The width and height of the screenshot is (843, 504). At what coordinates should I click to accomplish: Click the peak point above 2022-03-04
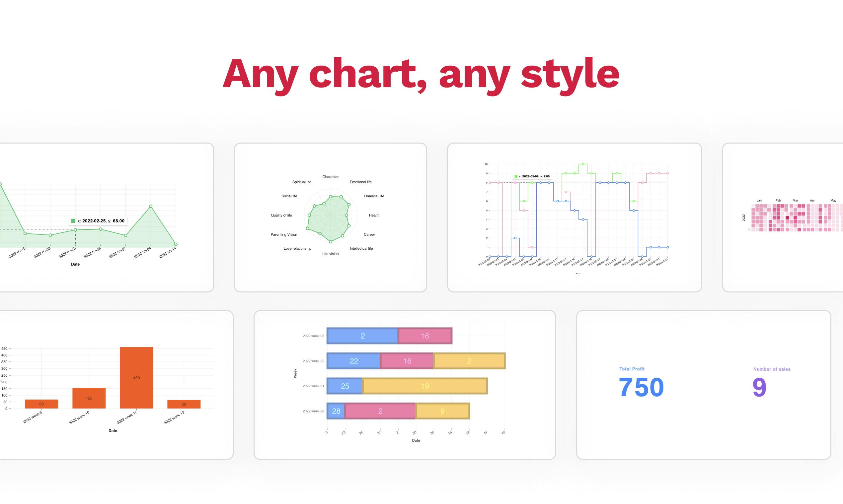click(x=151, y=207)
